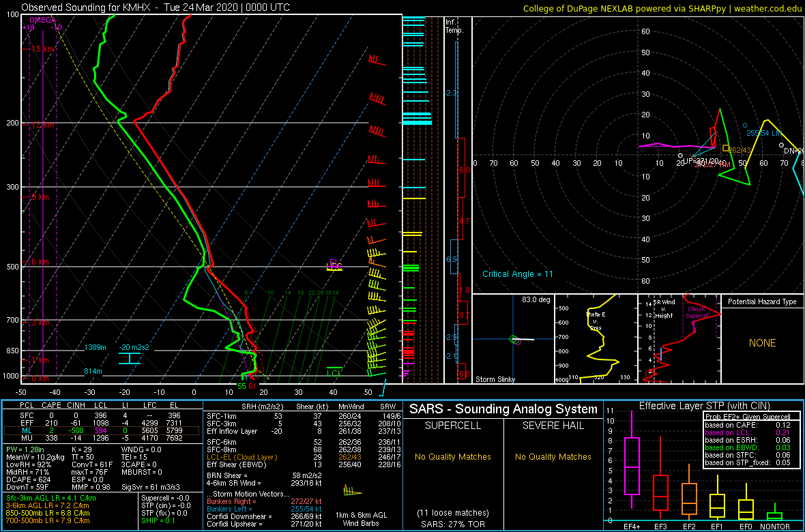Click the 'Critical Angle = 11' text

point(518,274)
